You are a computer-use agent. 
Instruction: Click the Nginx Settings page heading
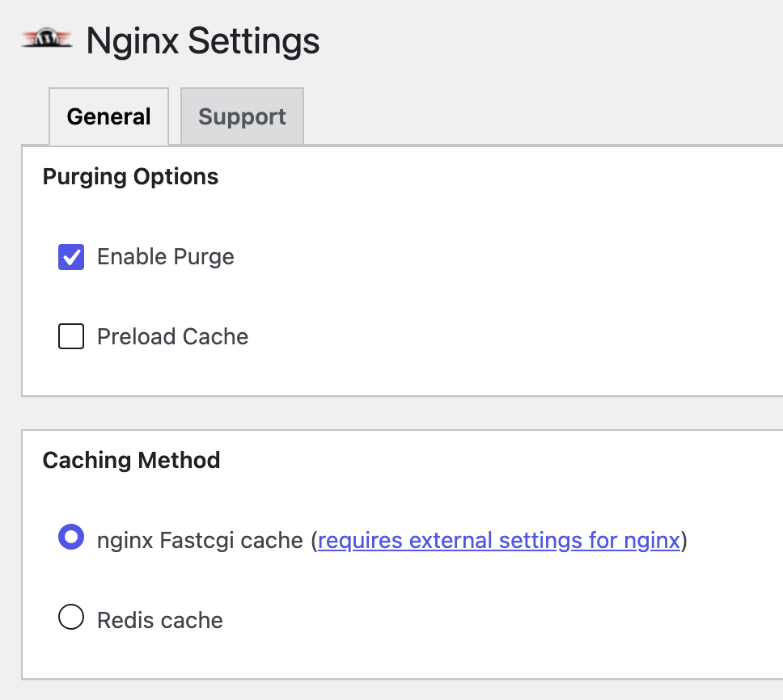pos(203,41)
